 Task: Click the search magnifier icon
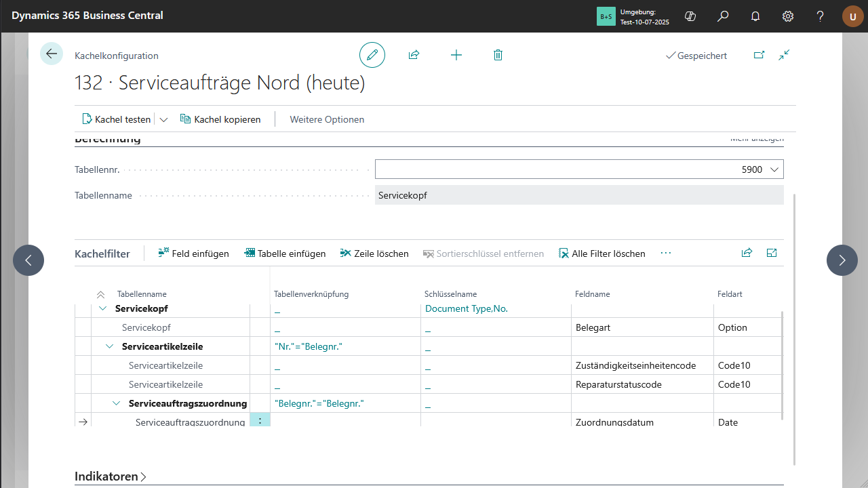tap(723, 16)
